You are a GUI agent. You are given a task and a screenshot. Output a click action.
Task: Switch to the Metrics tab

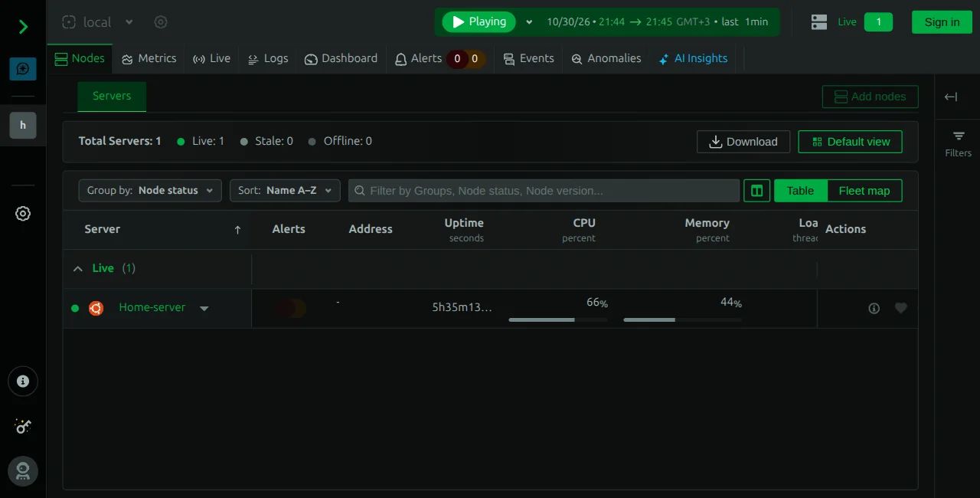(x=149, y=59)
